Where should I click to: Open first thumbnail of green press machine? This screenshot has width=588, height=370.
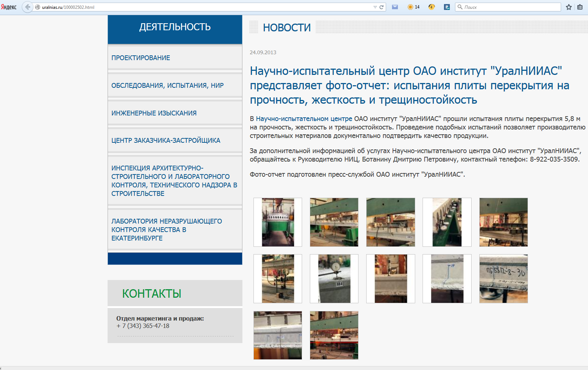pos(278,222)
